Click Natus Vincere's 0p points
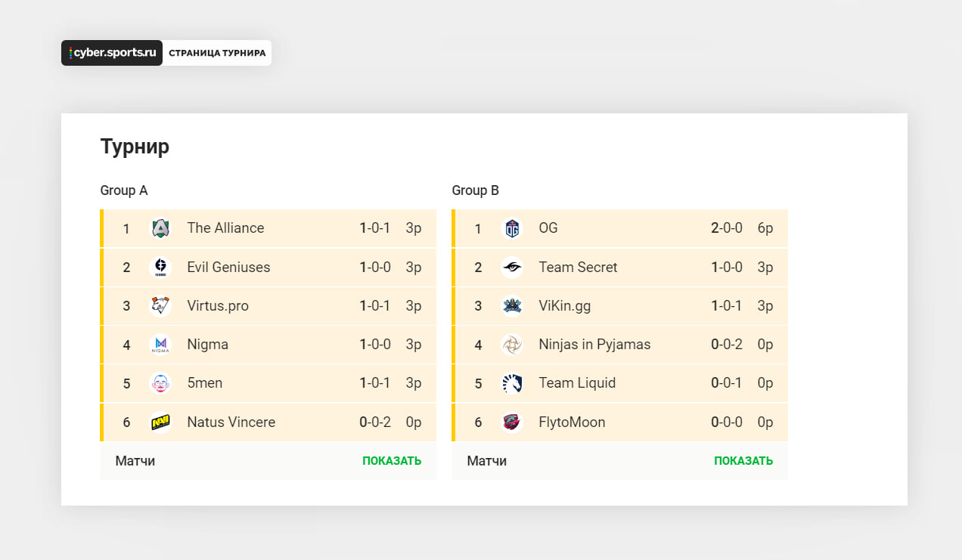Image resolution: width=962 pixels, height=560 pixels. (414, 422)
